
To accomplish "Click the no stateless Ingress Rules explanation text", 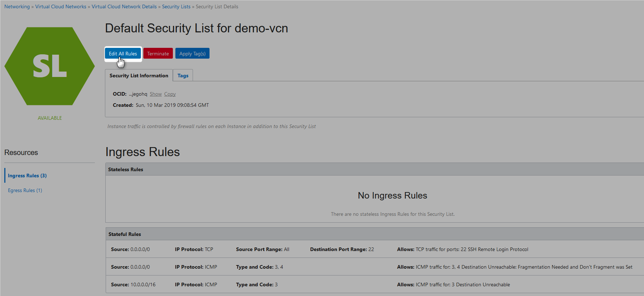I will [393, 214].
